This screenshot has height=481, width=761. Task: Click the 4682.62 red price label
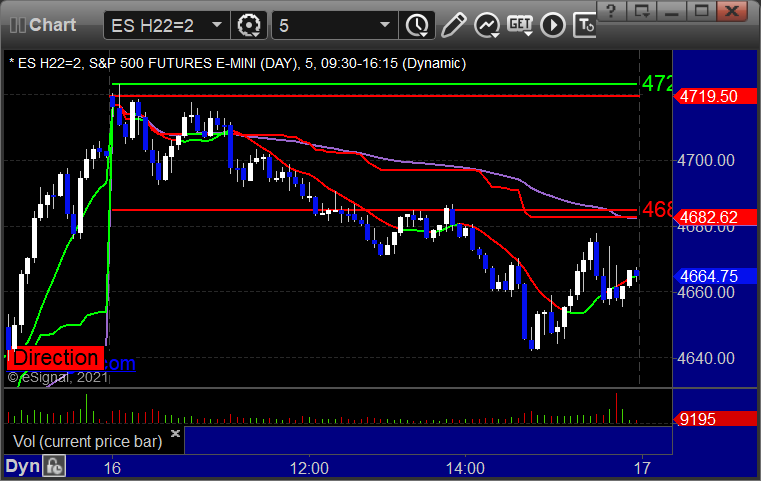click(715, 217)
